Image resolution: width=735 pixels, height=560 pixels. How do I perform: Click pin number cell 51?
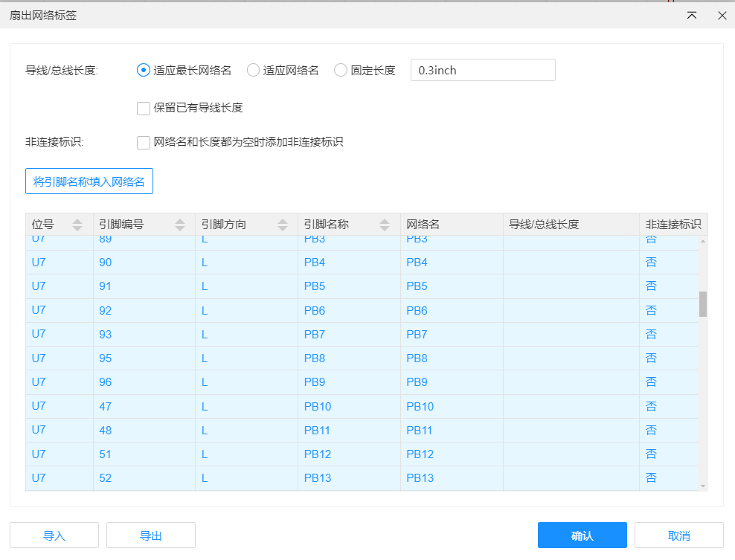coord(144,454)
